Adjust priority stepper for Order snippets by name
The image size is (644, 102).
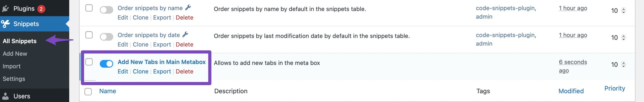pyautogui.click(x=623, y=11)
